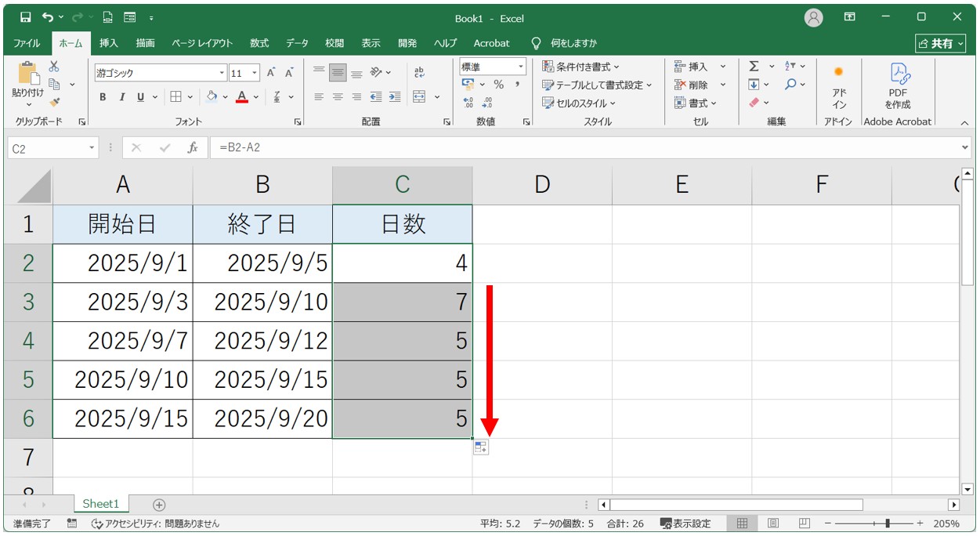Apply the red font color button

tap(242, 97)
